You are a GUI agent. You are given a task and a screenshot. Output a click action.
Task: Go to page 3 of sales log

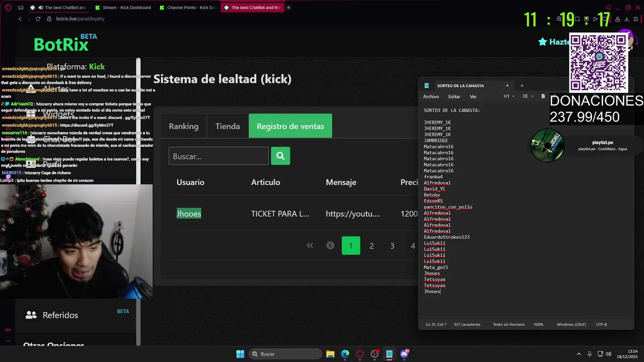[392, 245]
